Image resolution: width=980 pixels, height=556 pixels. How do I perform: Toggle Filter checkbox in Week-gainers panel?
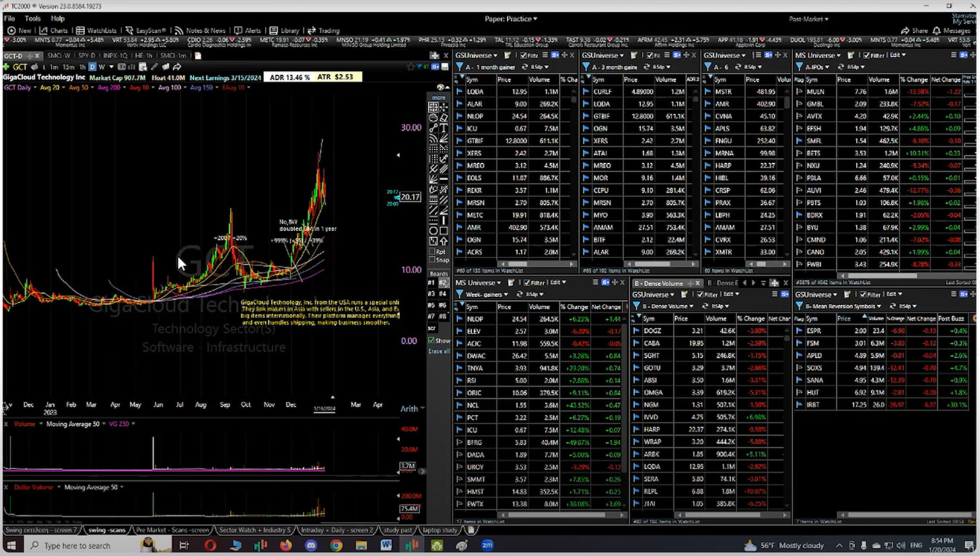[527, 282]
